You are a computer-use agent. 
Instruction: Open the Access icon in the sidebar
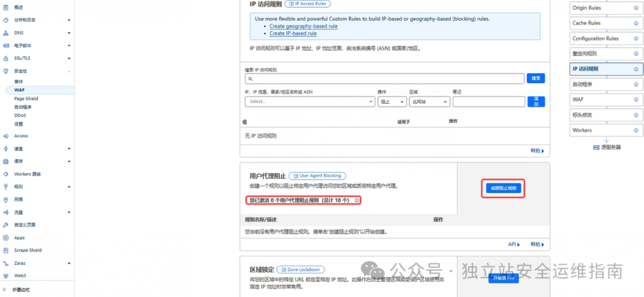pos(6,136)
